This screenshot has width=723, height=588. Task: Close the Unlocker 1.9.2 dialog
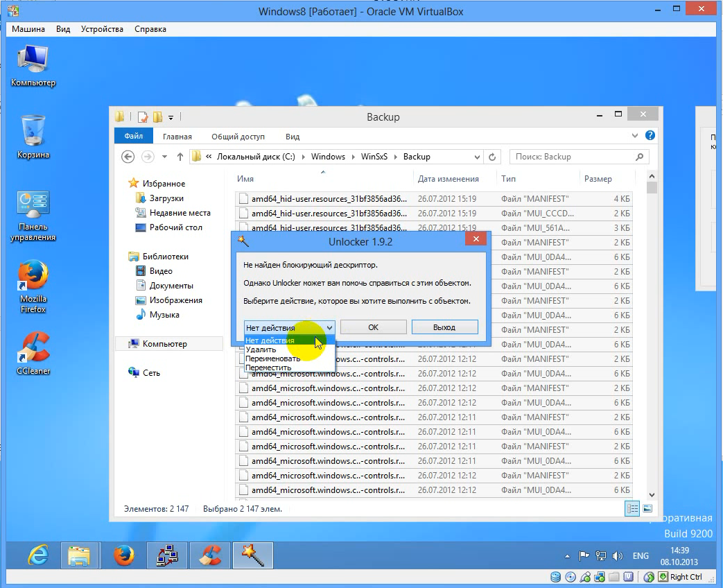(476, 239)
